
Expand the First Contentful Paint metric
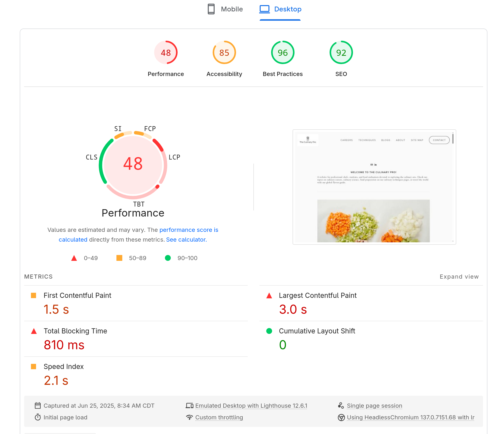click(77, 295)
